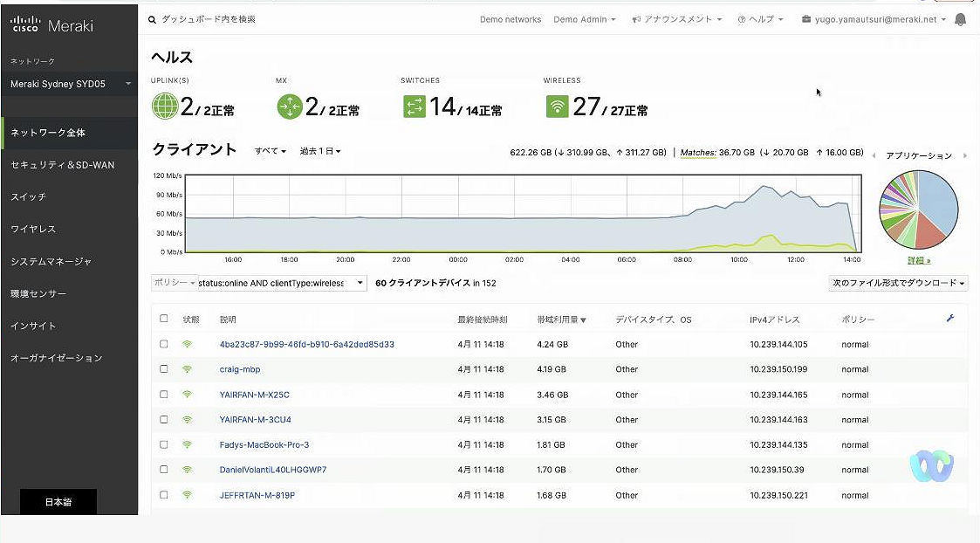Open the 詳細 link under the pie chart
Image resolution: width=980 pixels, height=543 pixels.
coord(919,260)
